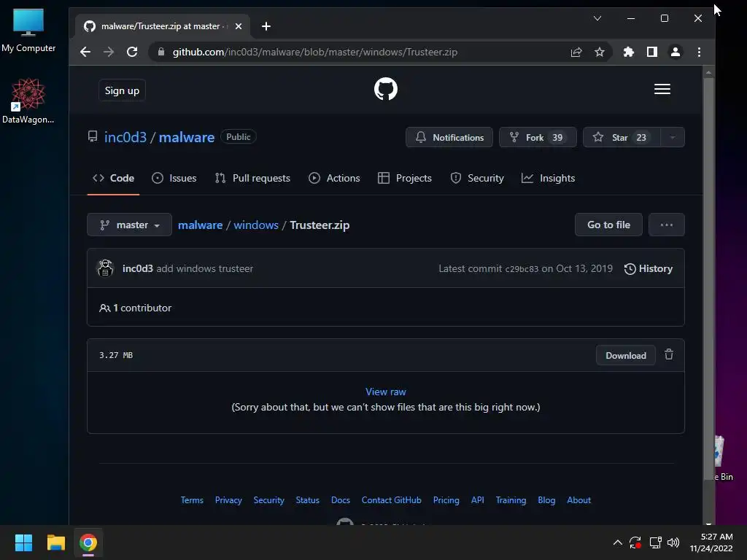Viewport: 747px width, 560px height.
Task: Open the inc0d3 owner link
Action: click(125, 137)
